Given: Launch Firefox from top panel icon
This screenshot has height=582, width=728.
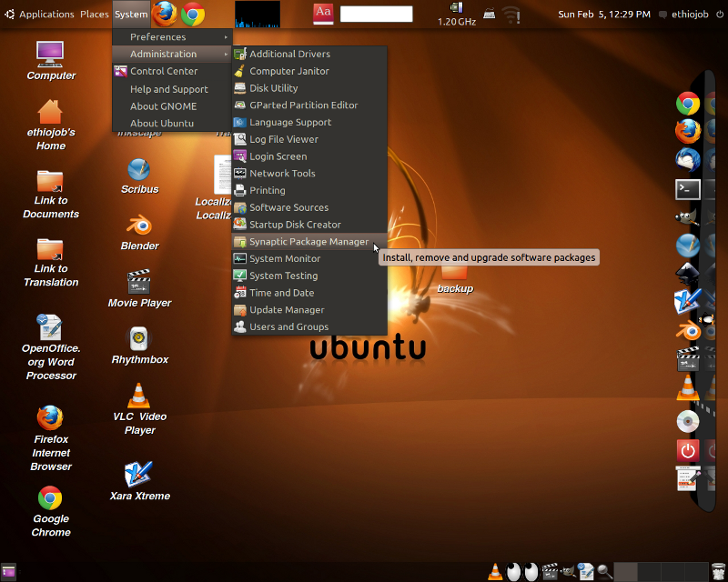Looking at the screenshot, I should (165, 14).
